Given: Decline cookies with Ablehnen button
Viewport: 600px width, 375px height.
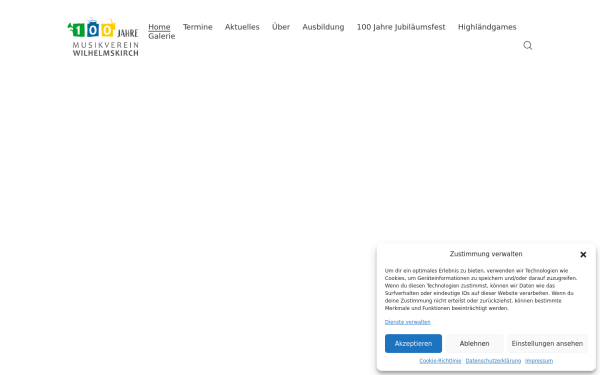Looking at the screenshot, I should [474, 344].
